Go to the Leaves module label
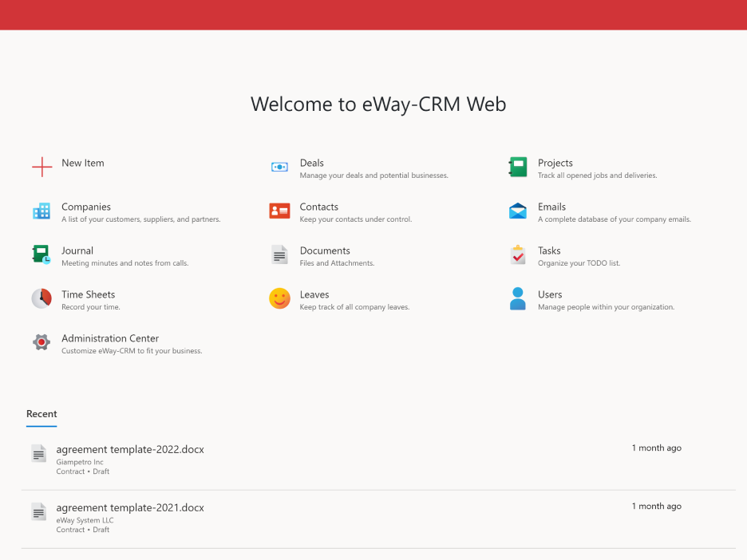 pos(314,294)
